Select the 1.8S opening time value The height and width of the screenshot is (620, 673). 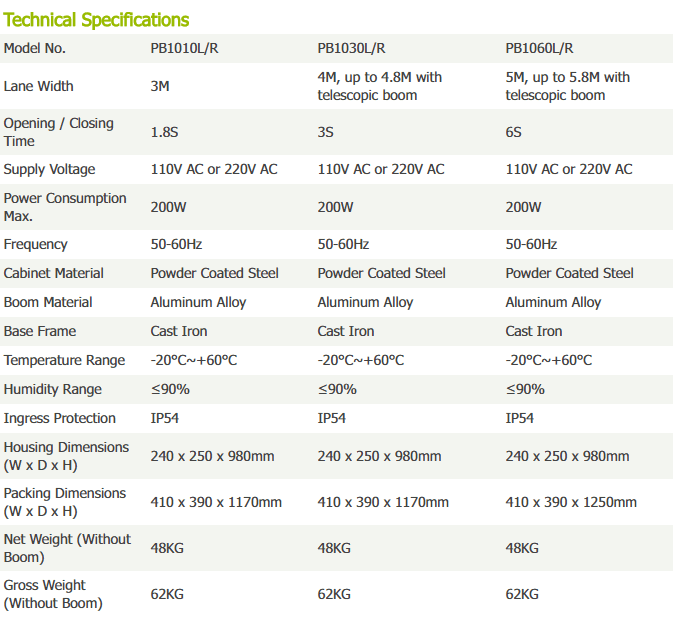coord(166,132)
